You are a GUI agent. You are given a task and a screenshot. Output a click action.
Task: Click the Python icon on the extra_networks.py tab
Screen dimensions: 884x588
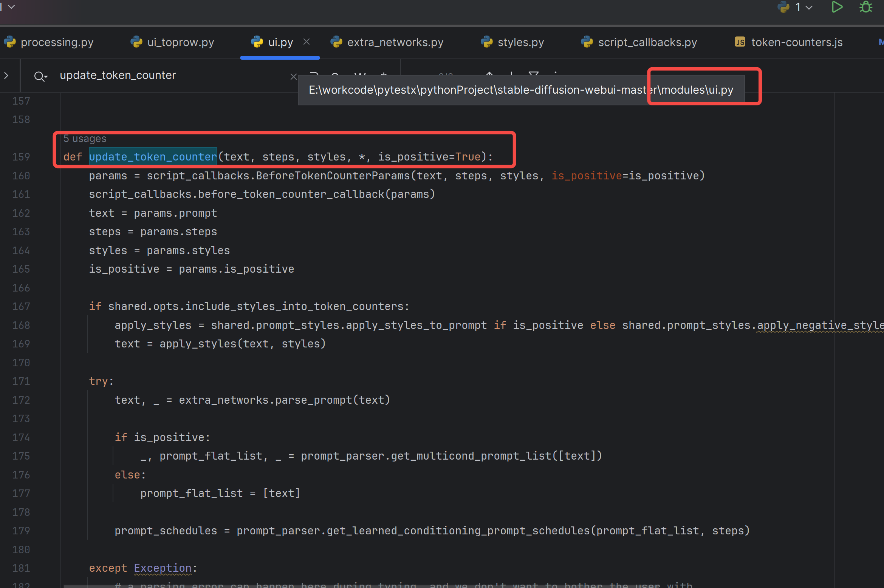pos(336,42)
